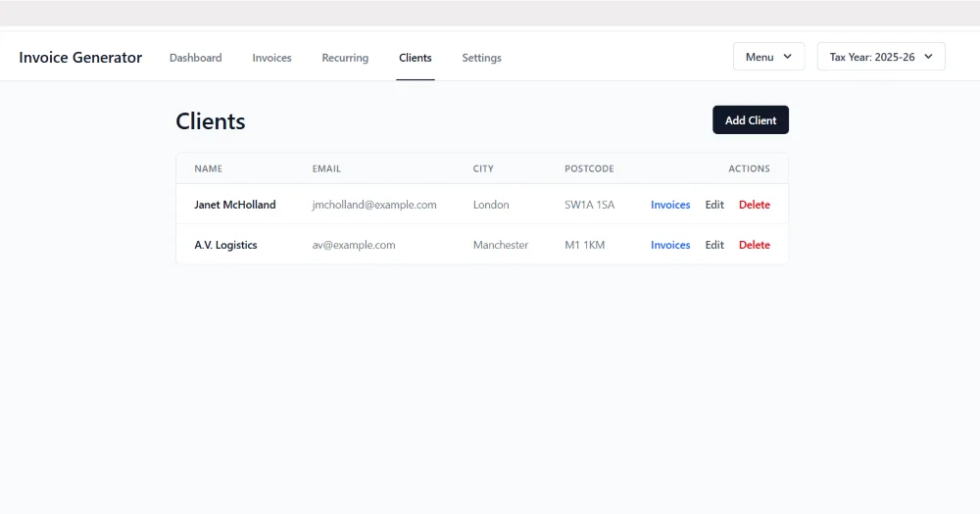The image size is (980, 514).
Task: View Invoices for Janet McHolland
Action: (670, 205)
